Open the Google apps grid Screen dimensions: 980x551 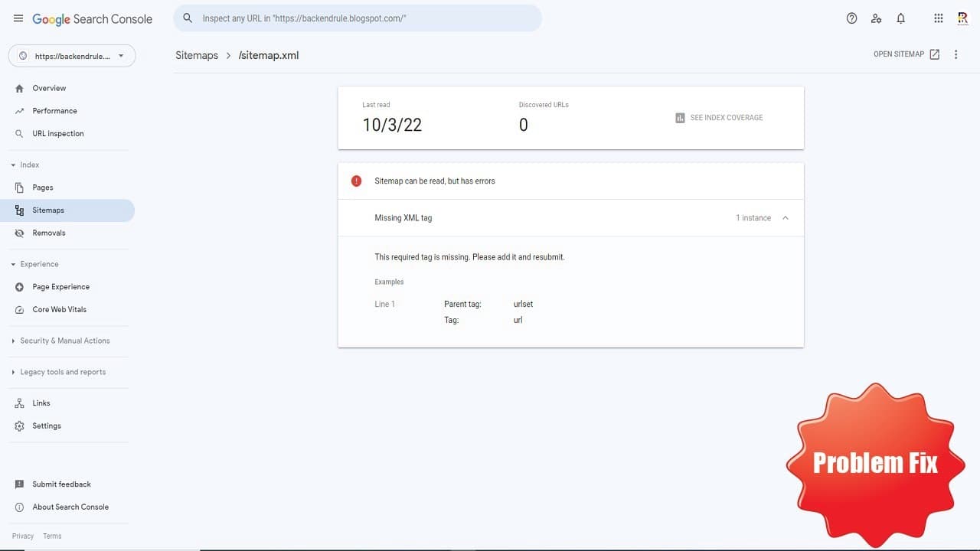pos(939,18)
